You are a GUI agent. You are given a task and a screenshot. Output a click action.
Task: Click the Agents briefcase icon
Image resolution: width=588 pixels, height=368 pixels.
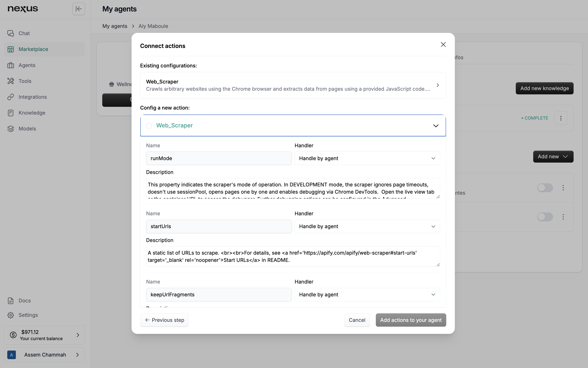click(x=10, y=65)
